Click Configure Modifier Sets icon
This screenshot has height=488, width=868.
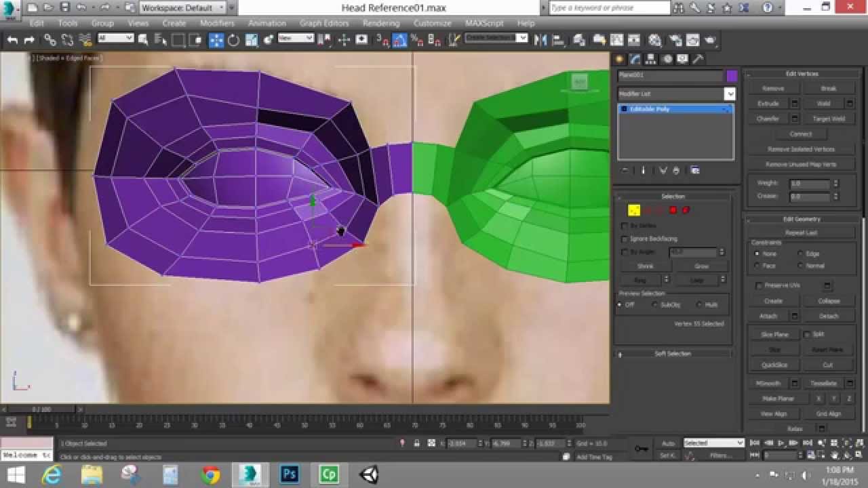coord(695,170)
